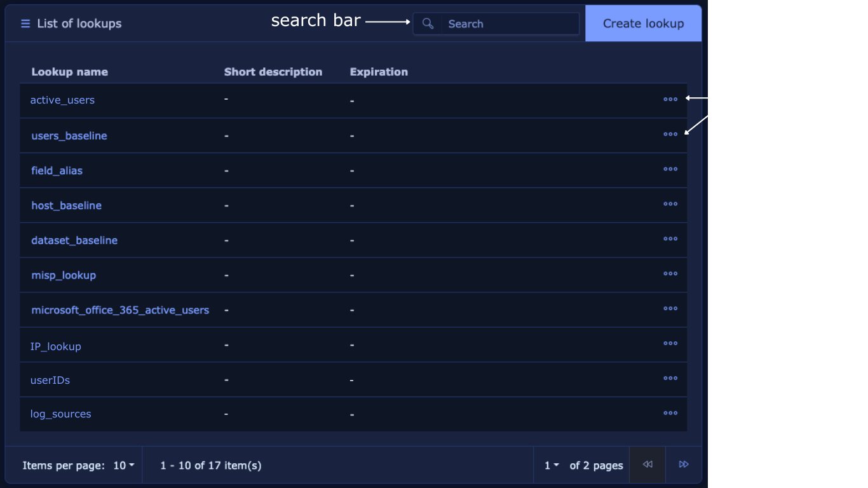This screenshot has height=488, width=868.
Task: Open the three-dot actions for users_baseline
Action: 670,135
